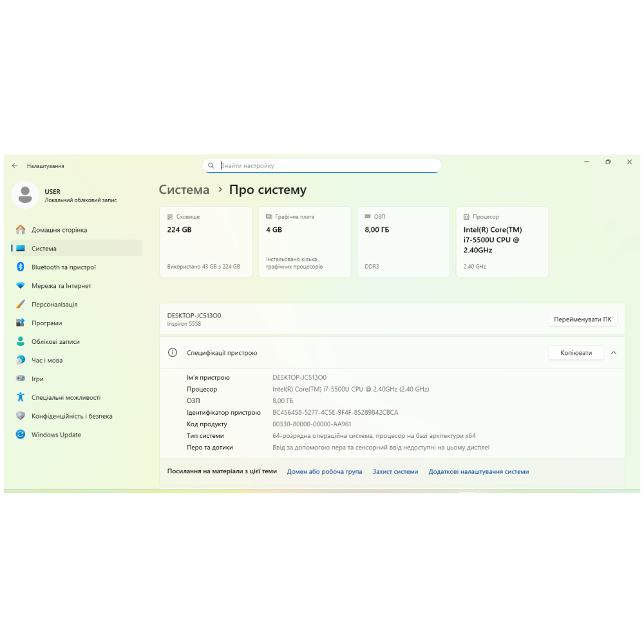Click the back arrow in Settings
This screenshot has height=644, width=644.
pos(15,166)
